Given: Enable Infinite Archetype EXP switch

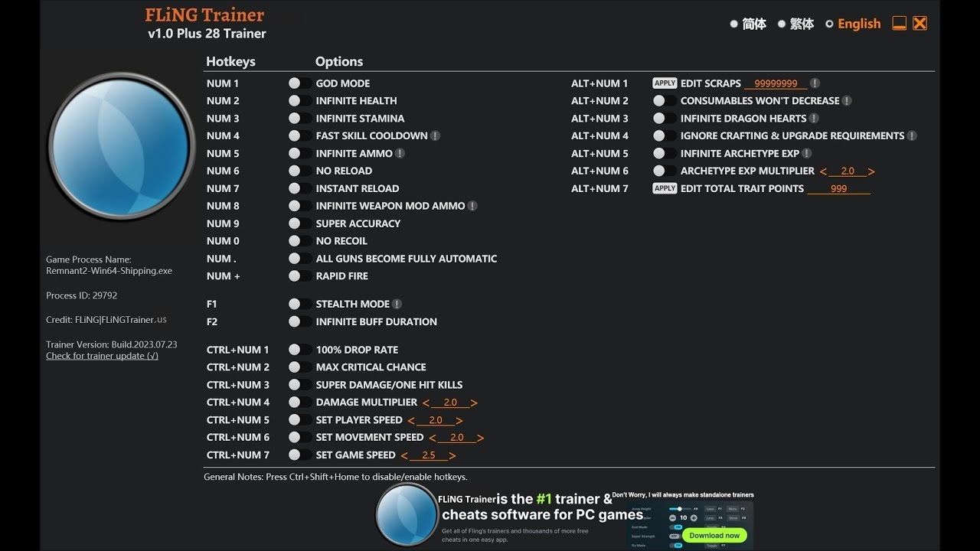Looking at the screenshot, I should click(665, 153).
